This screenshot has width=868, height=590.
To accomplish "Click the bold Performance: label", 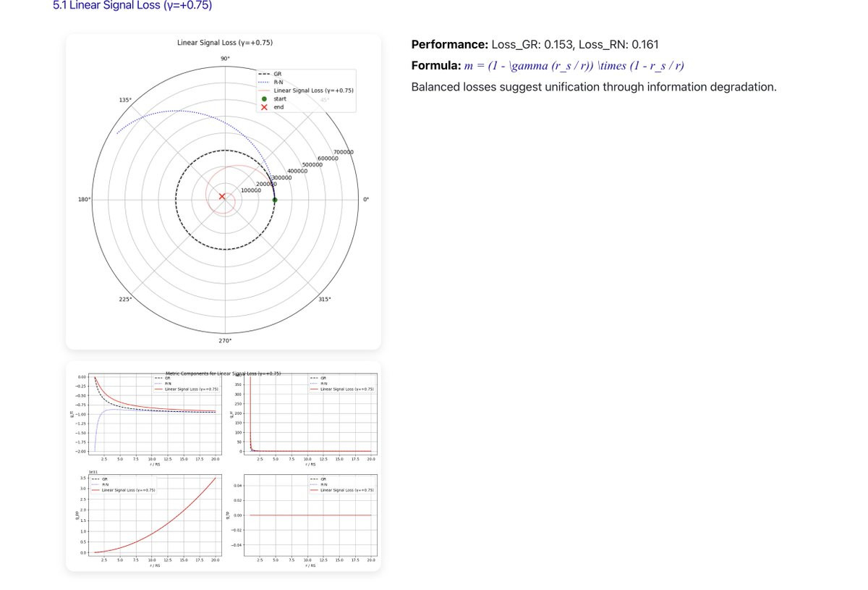I will (x=449, y=45).
